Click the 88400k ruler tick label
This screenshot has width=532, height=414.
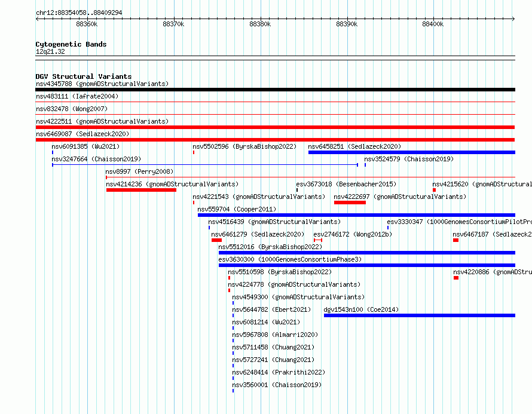[x=433, y=24]
